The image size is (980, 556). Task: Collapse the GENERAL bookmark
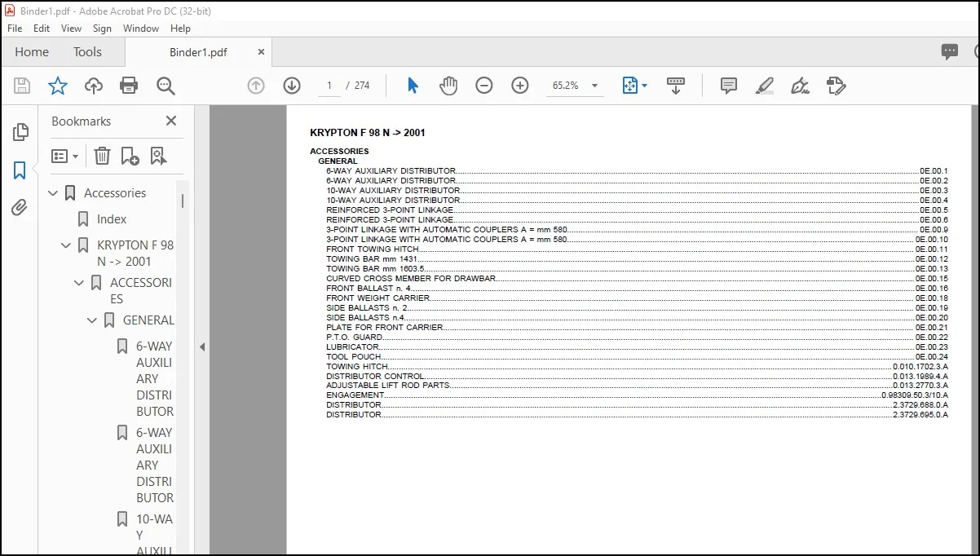coord(92,320)
